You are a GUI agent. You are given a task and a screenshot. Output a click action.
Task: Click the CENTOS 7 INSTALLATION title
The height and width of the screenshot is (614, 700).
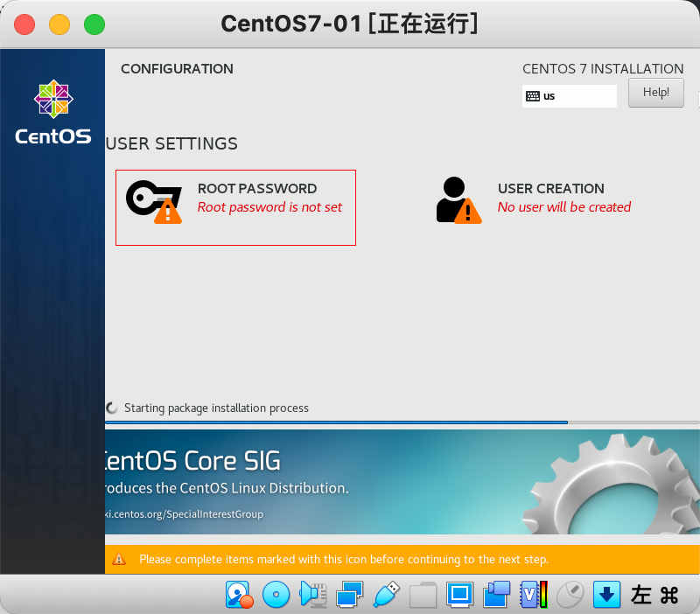[x=603, y=69]
